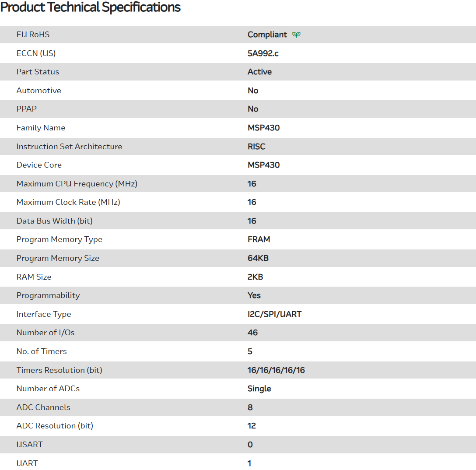
Task: Click the Number of I/Os label
Action: 45,333
